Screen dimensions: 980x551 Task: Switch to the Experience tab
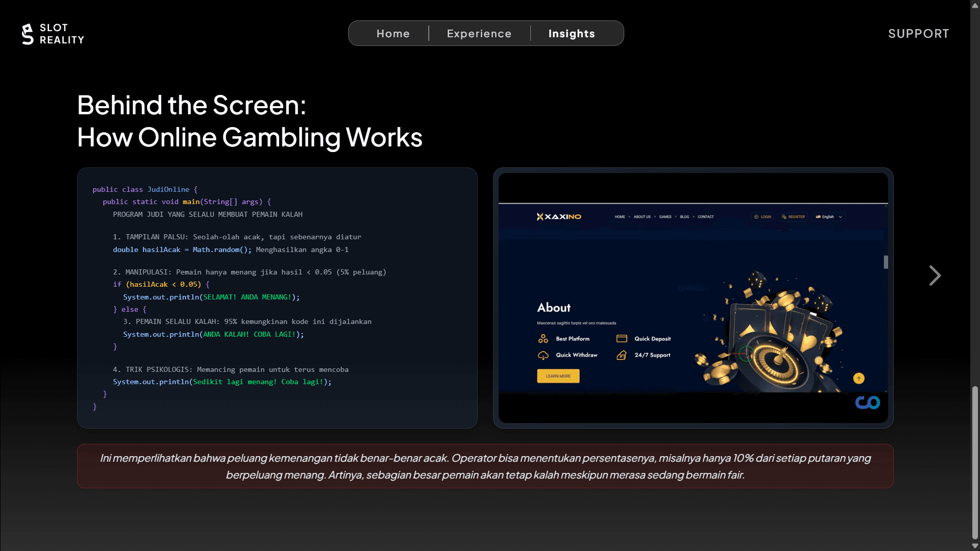click(x=479, y=34)
